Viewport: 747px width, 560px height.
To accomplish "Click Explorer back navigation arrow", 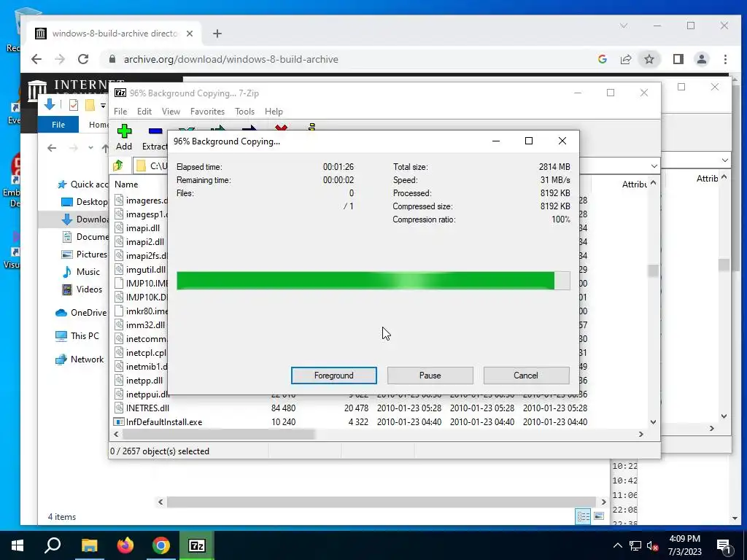I will point(52,148).
